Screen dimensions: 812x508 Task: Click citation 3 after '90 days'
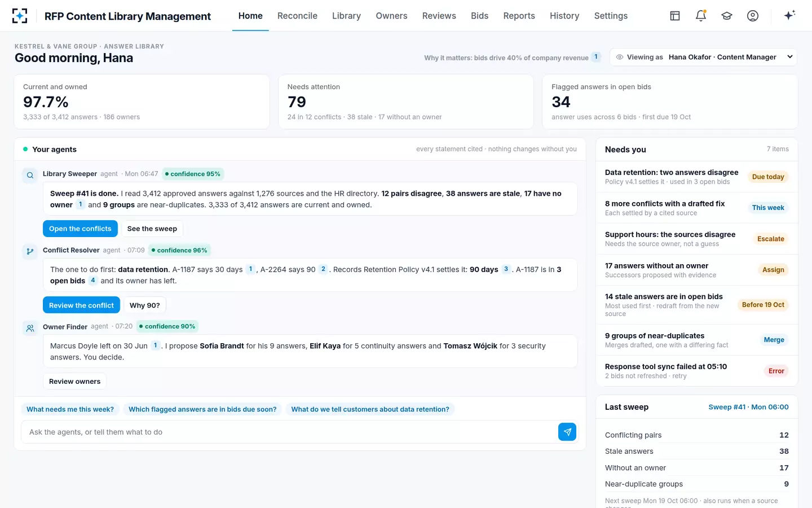[x=506, y=269]
